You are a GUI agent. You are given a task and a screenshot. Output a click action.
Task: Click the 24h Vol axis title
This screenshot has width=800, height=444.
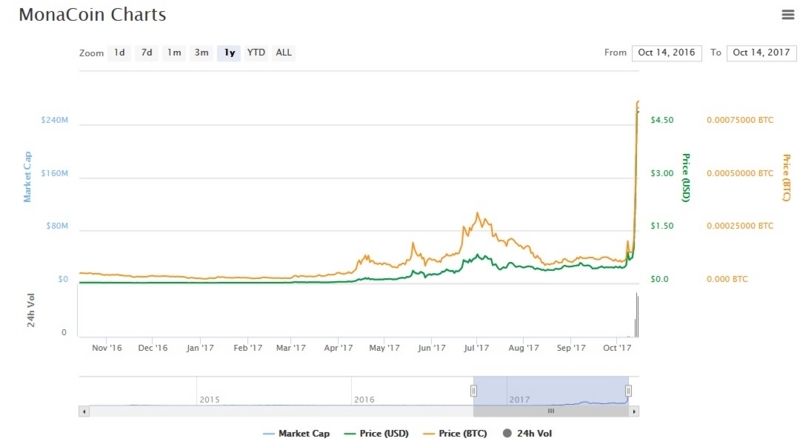click(x=31, y=310)
